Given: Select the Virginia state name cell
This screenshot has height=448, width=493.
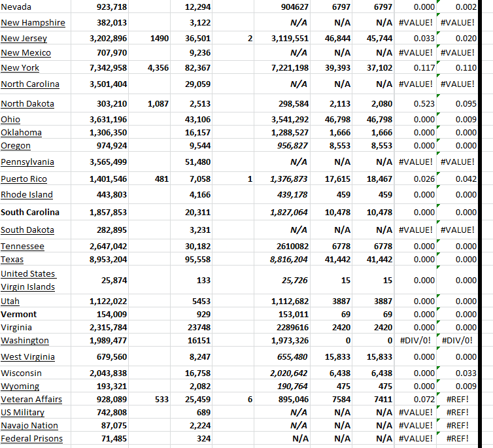Looking at the screenshot, I should (x=35, y=328).
